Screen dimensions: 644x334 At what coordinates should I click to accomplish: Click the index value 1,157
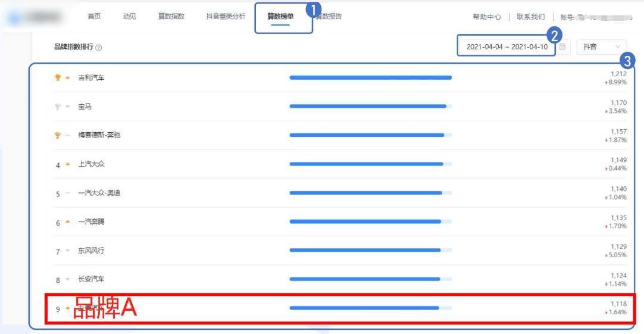point(618,132)
